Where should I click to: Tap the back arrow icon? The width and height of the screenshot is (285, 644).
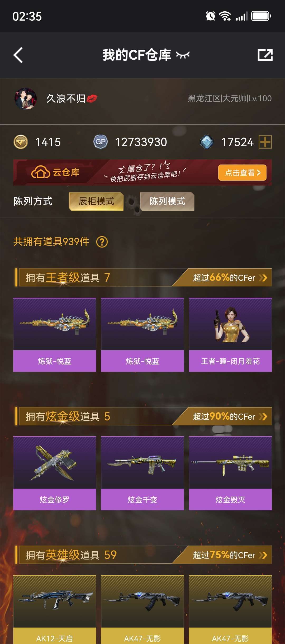pyautogui.click(x=18, y=55)
